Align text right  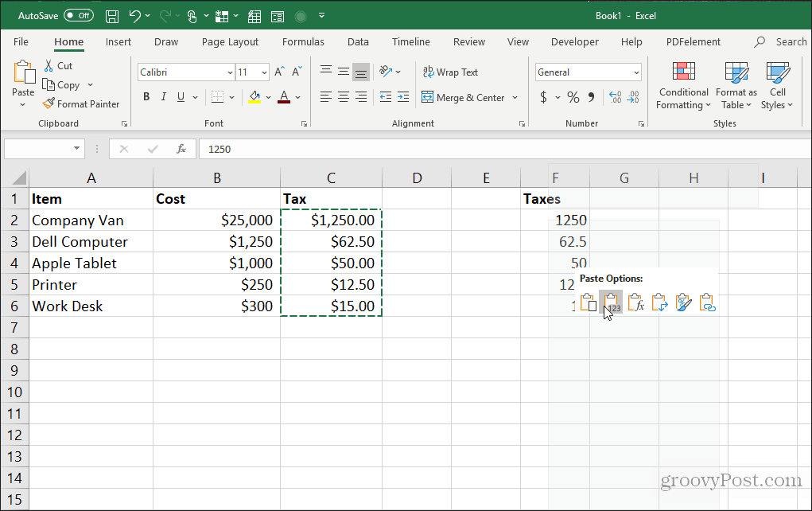(x=361, y=97)
